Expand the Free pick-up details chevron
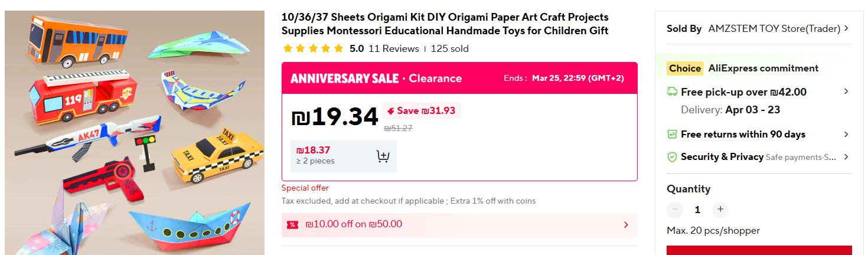This screenshot has width=868, height=255. pos(846,91)
